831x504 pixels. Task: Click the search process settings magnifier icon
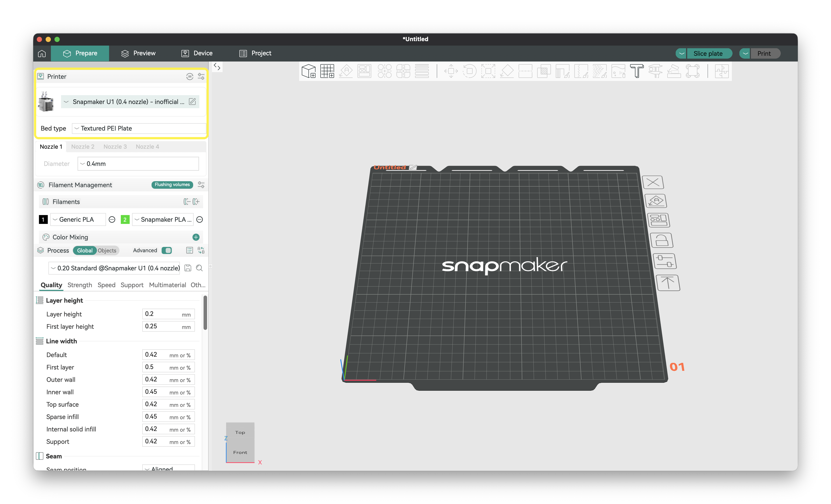199,268
